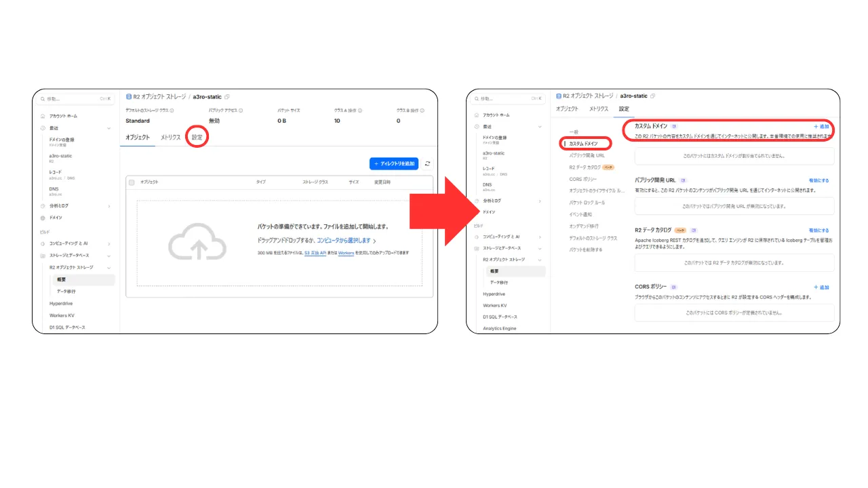Click info icon beside デフォルトのストレージ クラス

click(172, 110)
